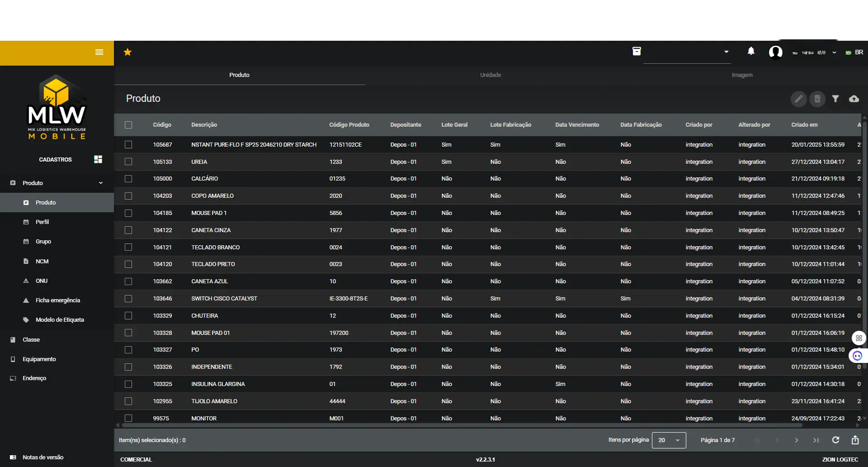Image resolution: width=868 pixels, height=467 pixels.
Task: Click the filter funnel icon
Action: click(x=835, y=99)
